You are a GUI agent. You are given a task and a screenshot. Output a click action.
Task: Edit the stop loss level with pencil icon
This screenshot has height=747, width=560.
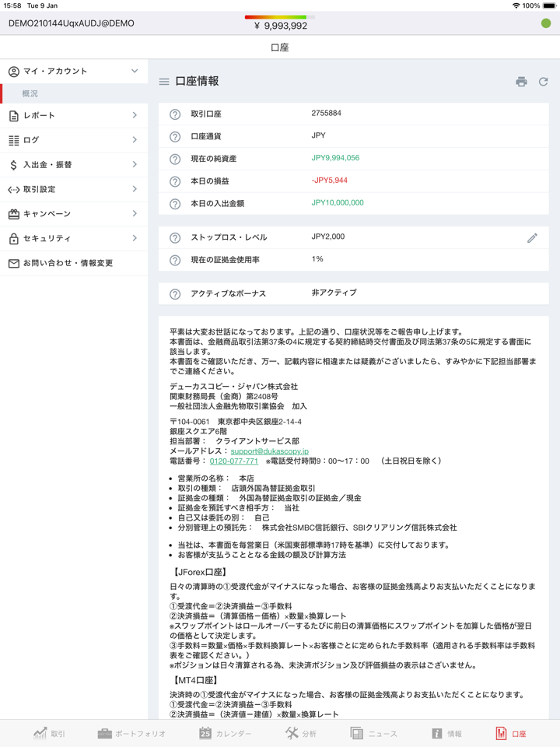pyautogui.click(x=532, y=238)
